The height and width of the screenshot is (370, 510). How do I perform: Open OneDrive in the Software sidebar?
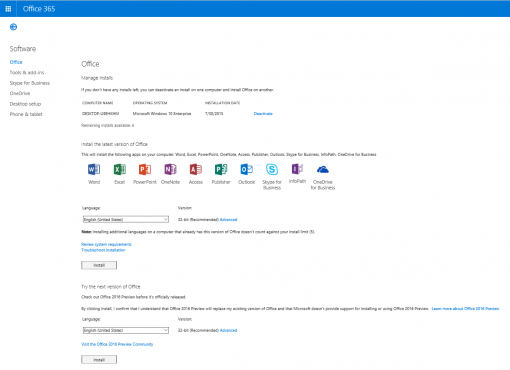[x=20, y=93]
